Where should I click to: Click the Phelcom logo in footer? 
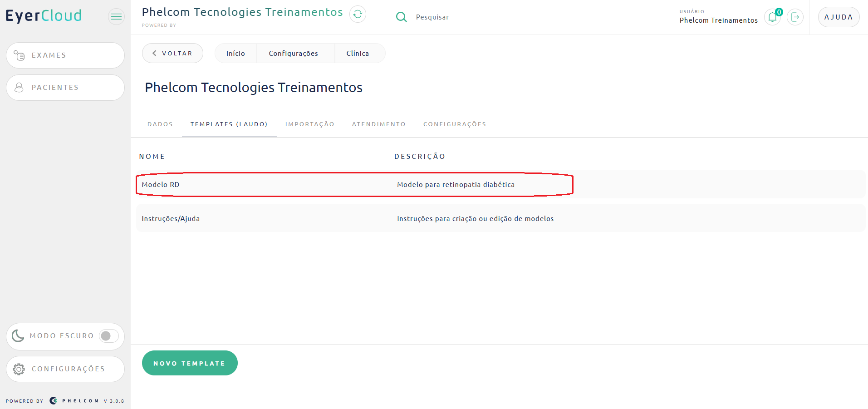tap(74, 401)
